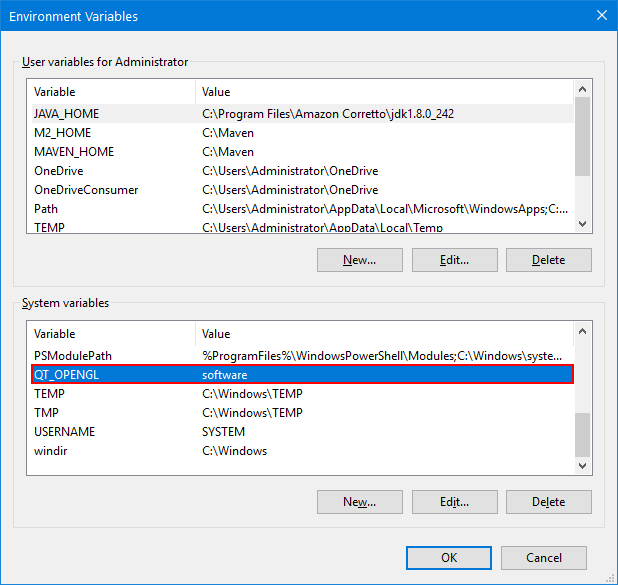618x585 pixels.
Task: Click Edit button under system variables
Action: pyautogui.click(x=454, y=502)
